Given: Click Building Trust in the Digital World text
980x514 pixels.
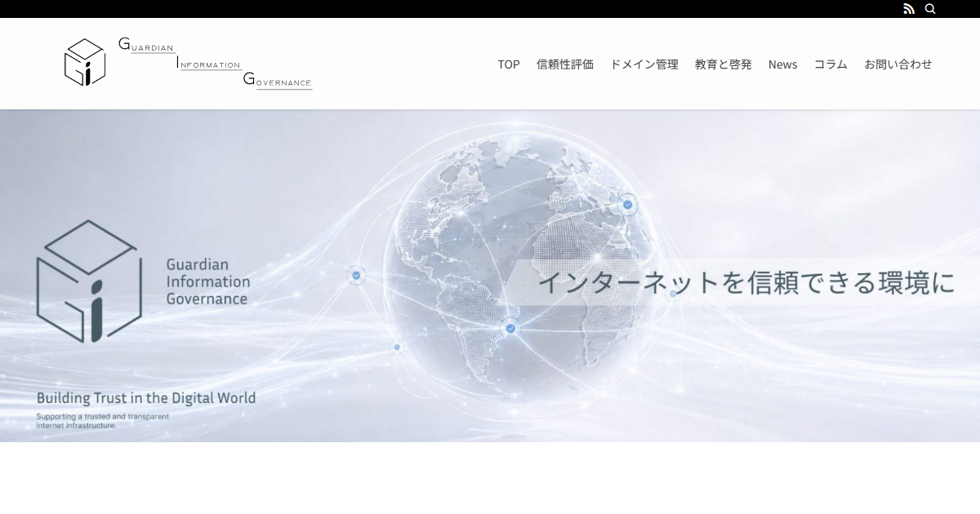Looking at the screenshot, I should coord(146,398).
